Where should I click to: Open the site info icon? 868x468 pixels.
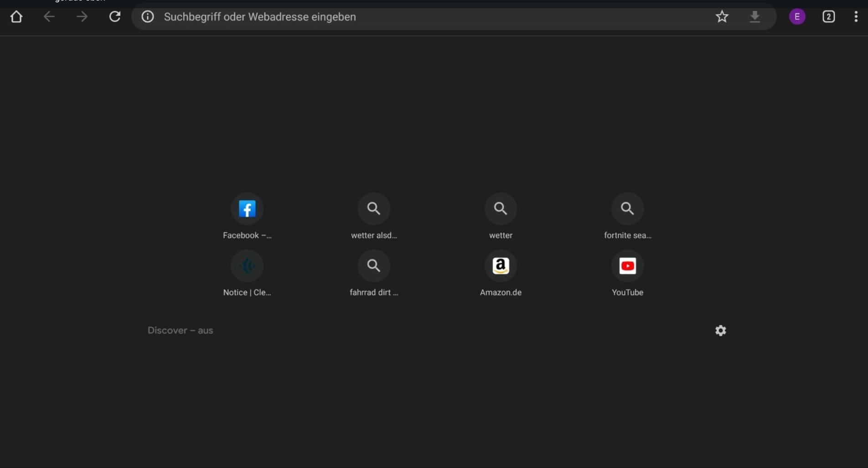148,17
